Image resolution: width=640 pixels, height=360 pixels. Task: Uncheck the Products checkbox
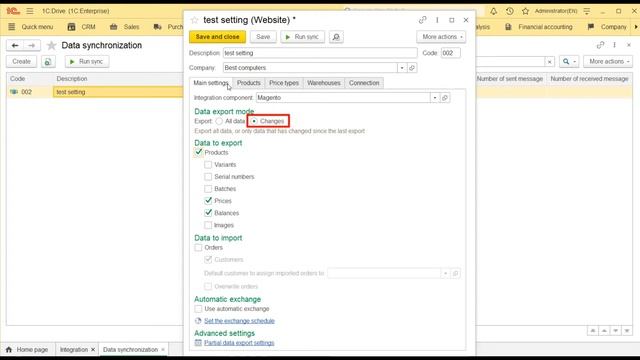[198, 153]
